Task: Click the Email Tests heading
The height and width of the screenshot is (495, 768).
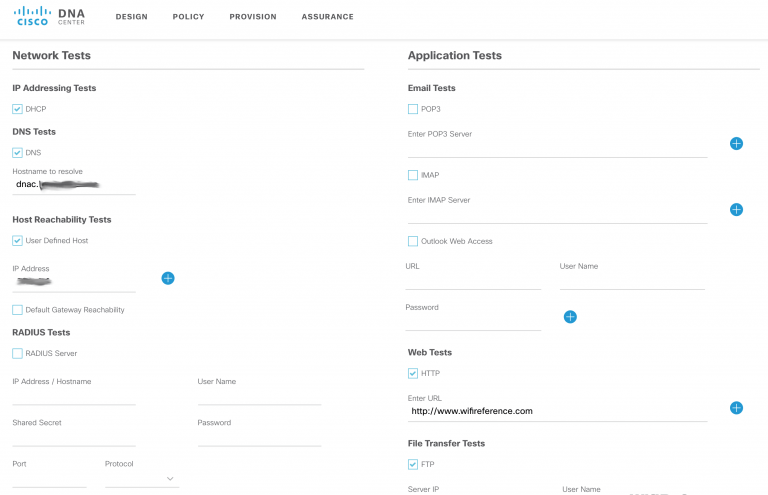Action: (432, 88)
